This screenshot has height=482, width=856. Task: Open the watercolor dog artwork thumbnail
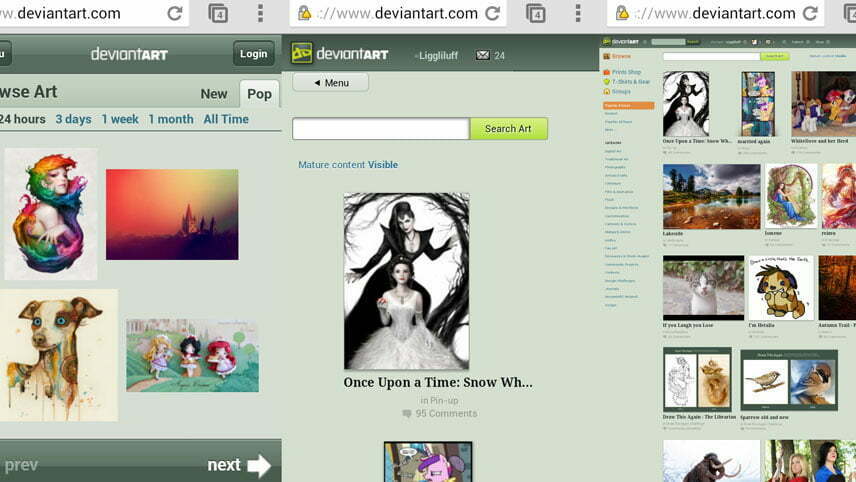point(58,355)
